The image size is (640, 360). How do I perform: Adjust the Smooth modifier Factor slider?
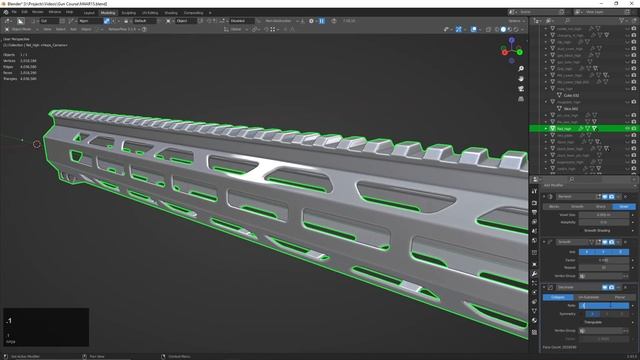coord(604,260)
